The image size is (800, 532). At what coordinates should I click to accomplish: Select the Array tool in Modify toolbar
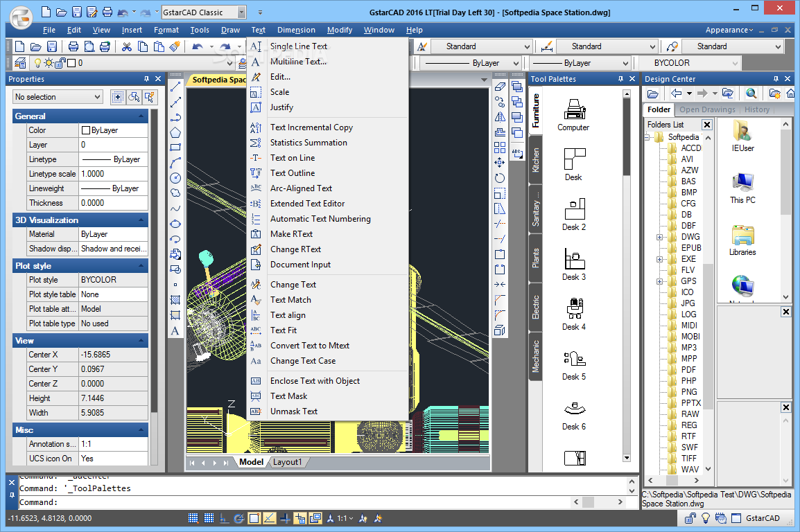click(x=500, y=148)
